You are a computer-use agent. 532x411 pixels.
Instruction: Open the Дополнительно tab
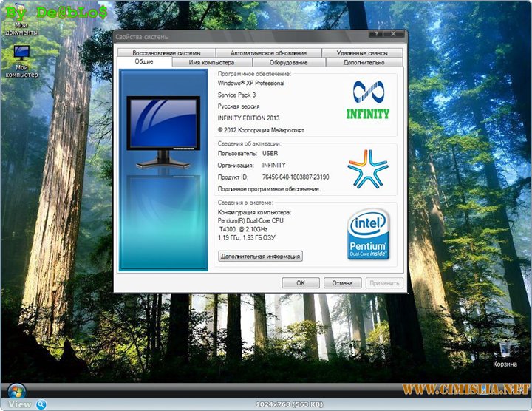coord(364,63)
